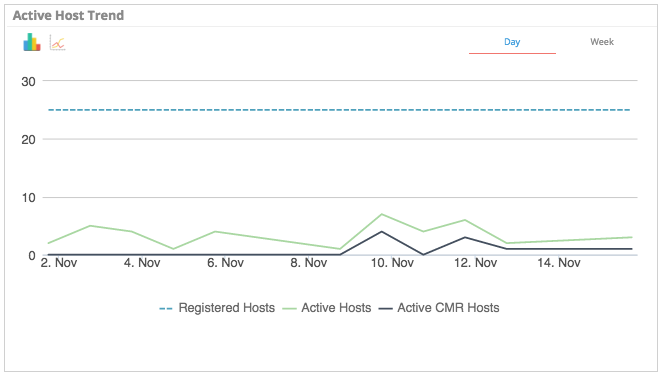Switch to line chart view icon
The width and height of the screenshot is (663, 376).
click(x=58, y=43)
